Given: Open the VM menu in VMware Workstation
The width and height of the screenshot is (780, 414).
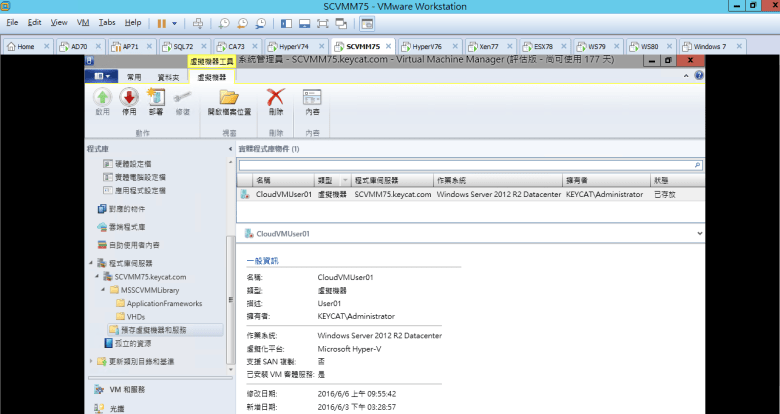Looking at the screenshot, I should pyautogui.click(x=83, y=22).
